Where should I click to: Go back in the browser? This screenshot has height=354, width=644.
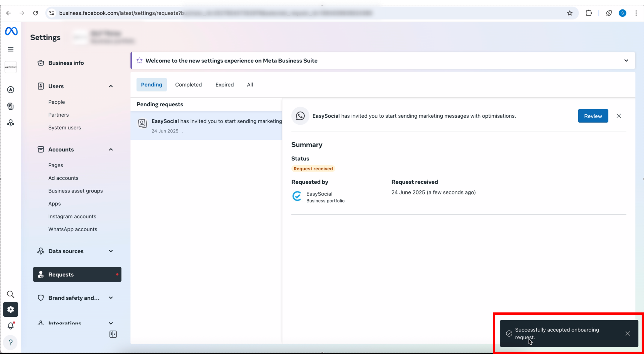pyautogui.click(x=8, y=13)
